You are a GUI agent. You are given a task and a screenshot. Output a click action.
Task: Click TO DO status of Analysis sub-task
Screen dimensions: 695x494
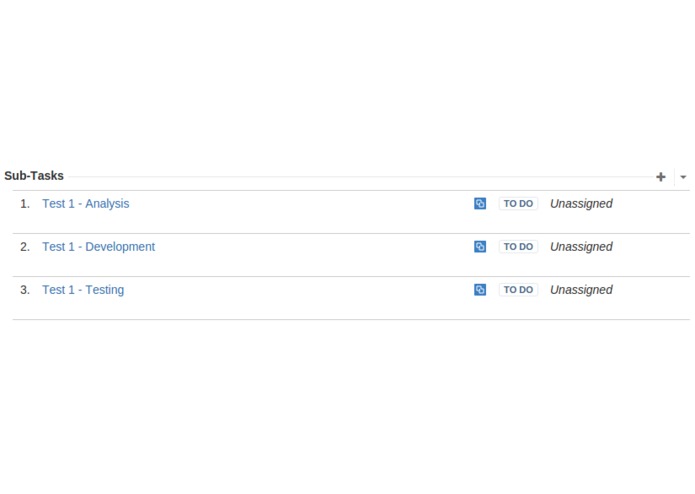(518, 203)
